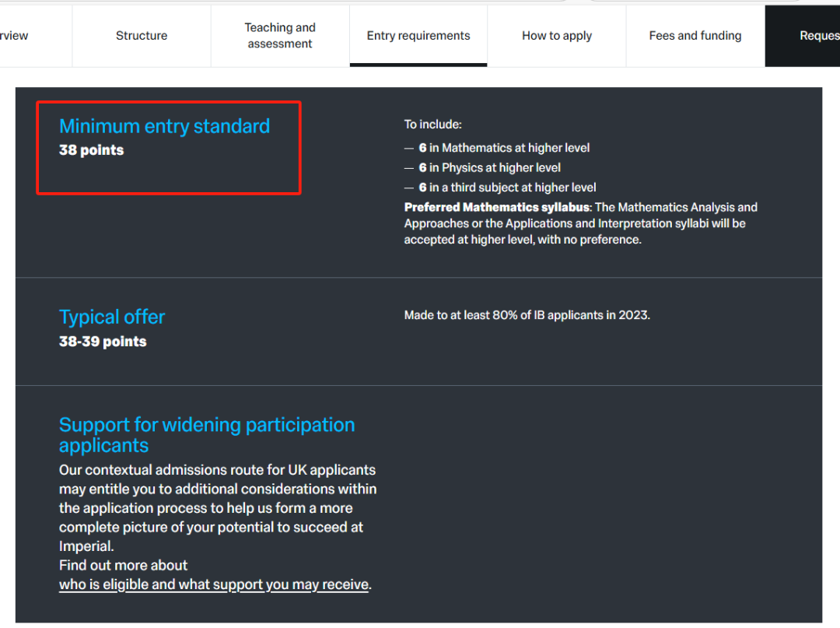Image resolution: width=840 pixels, height=628 pixels.
Task: Click Support for widening participation heading
Action: pyautogui.click(x=207, y=435)
